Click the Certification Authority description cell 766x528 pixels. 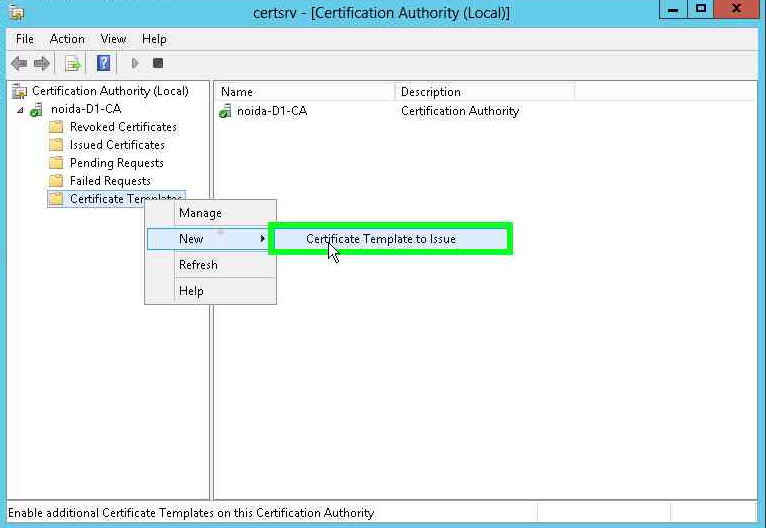click(x=460, y=111)
